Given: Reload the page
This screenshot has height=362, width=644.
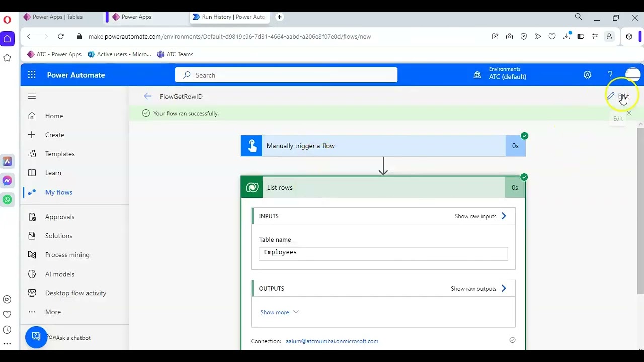Looking at the screenshot, I should coord(60,36).
